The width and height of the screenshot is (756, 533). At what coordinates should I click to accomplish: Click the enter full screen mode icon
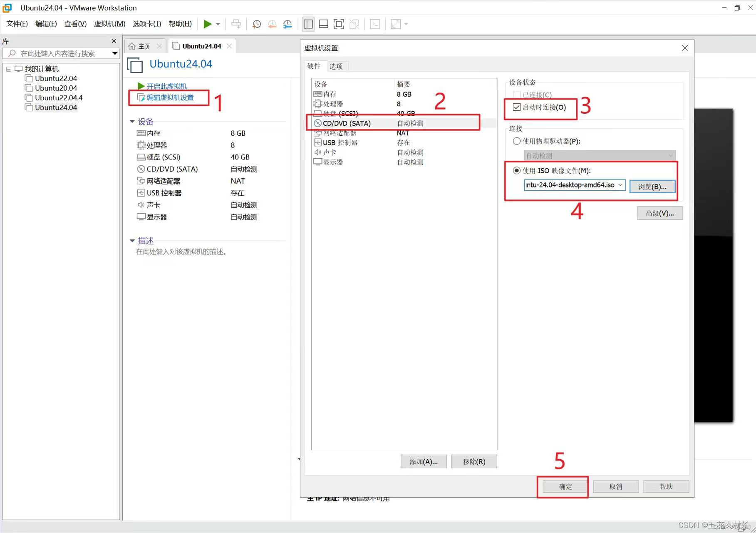[339, 24]
